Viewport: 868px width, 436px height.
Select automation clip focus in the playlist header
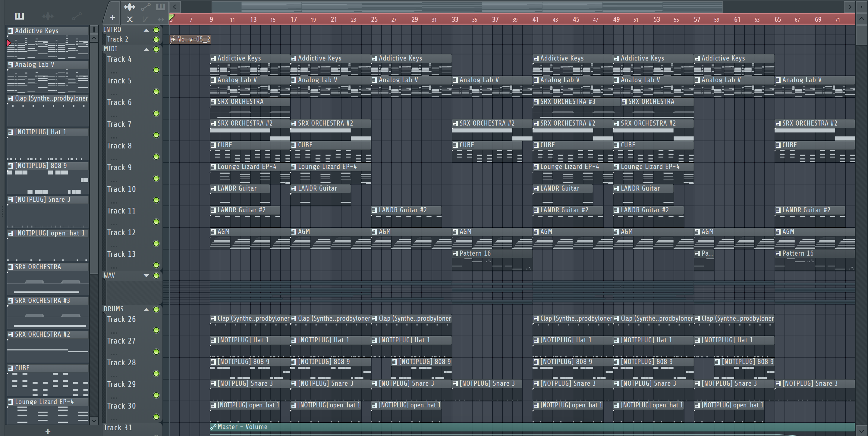pos(146,7)
